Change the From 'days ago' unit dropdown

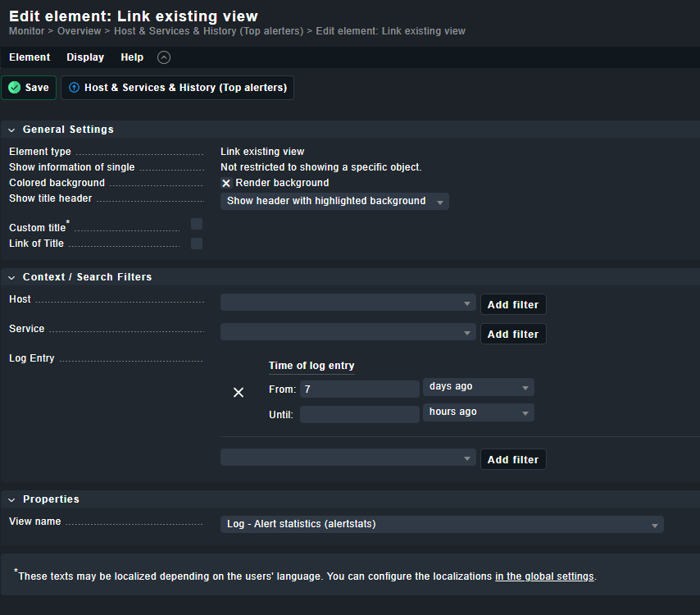[x=479, y=387]
